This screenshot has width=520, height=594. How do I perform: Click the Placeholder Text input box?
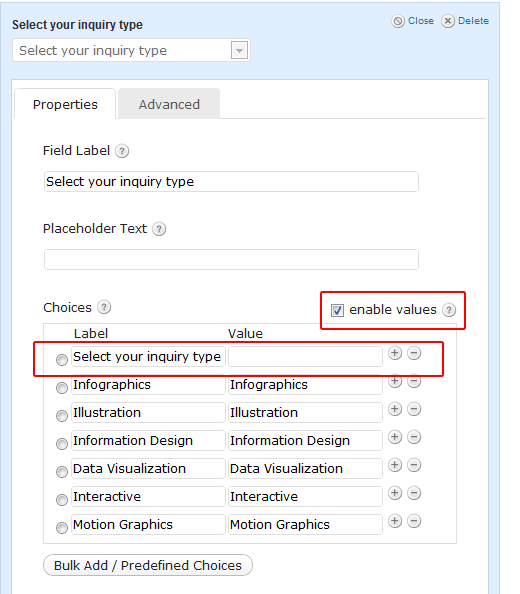pyautogui.click(x=231, y=259)
